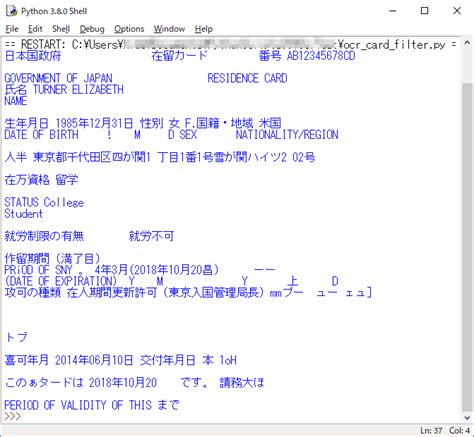Click the text RESIDENCE CARD
474x437 pixels.
click(247, 78)
